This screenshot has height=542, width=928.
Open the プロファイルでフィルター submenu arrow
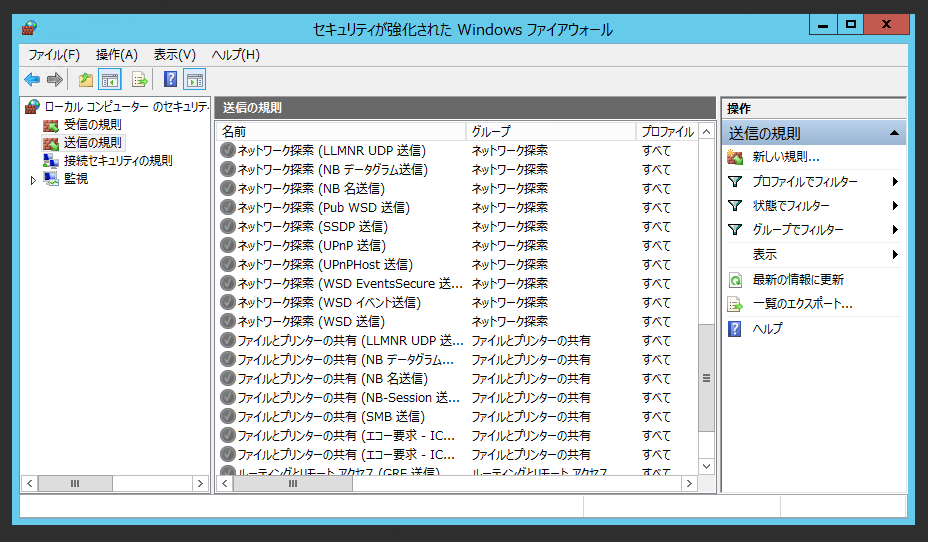pos(895,182)
